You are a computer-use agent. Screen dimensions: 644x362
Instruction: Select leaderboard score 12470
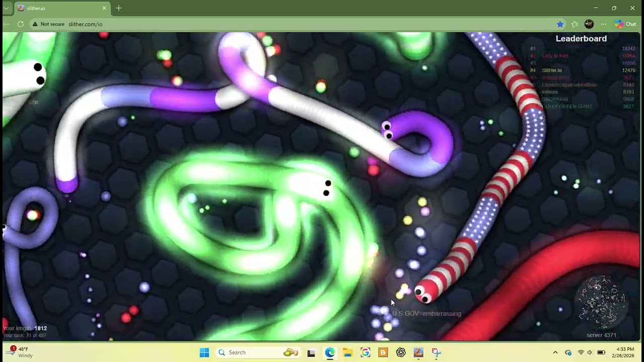click(628, 70)
